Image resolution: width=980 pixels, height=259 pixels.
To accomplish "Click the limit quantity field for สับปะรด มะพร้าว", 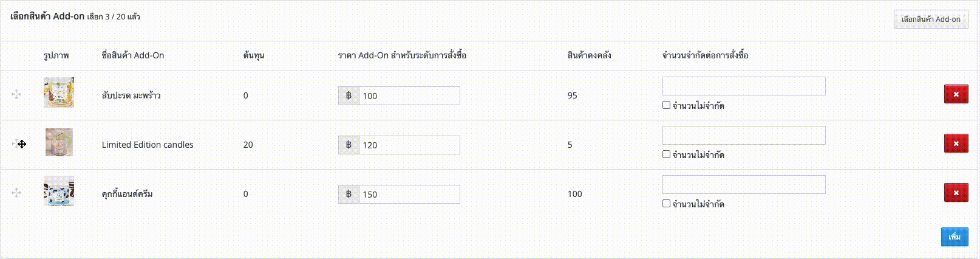I will (744, 86).
